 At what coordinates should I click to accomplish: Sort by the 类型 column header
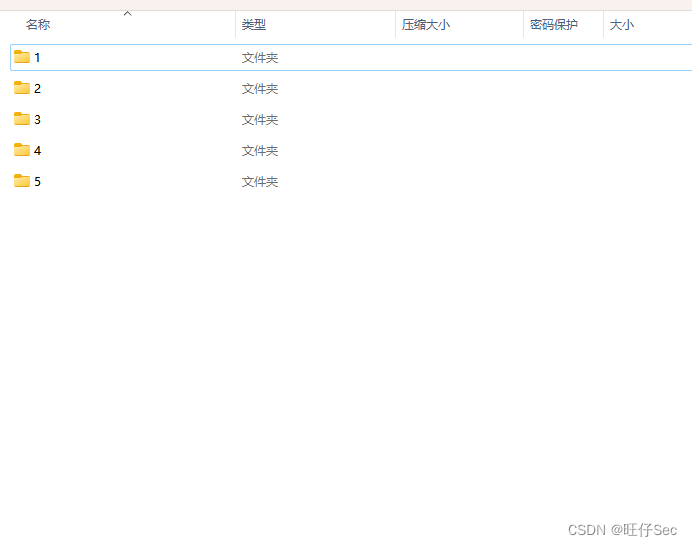(x=254, y=25)
